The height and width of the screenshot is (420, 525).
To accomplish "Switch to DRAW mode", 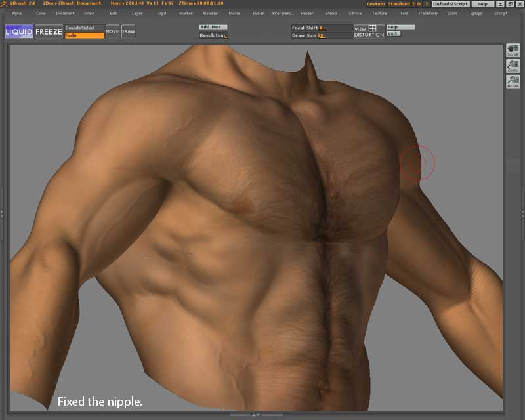I will pos(128,31).
